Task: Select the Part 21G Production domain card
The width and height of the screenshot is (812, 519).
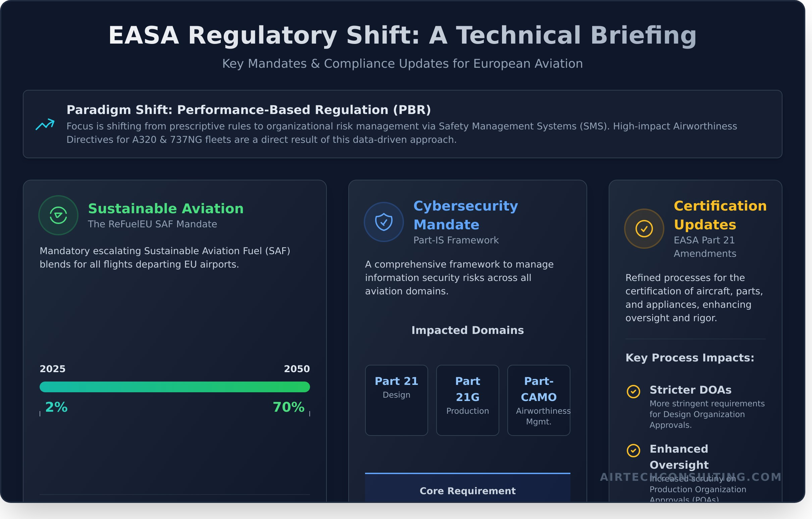Action: pyautogui.click(x=467, y=400)
